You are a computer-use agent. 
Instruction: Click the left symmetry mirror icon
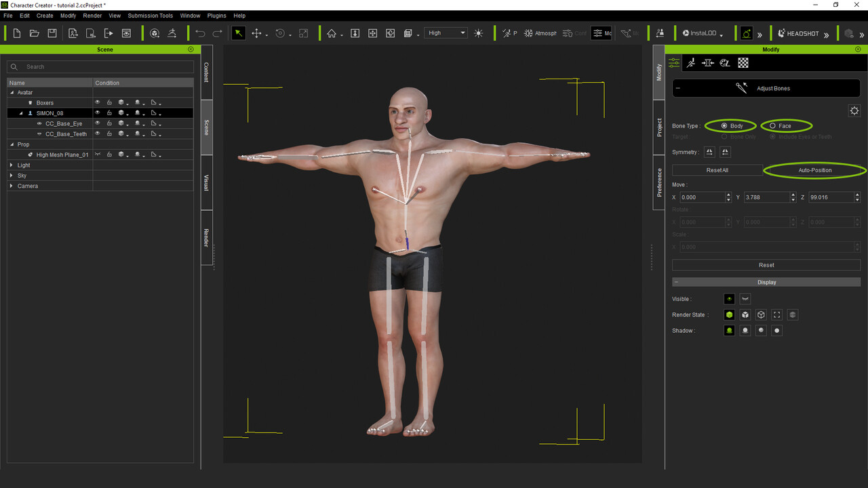pyautogui.click(x=709, y=152)
